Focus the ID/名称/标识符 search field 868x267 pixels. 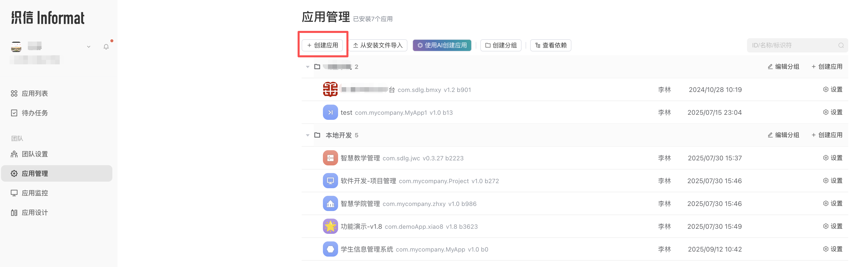(792, 46)
